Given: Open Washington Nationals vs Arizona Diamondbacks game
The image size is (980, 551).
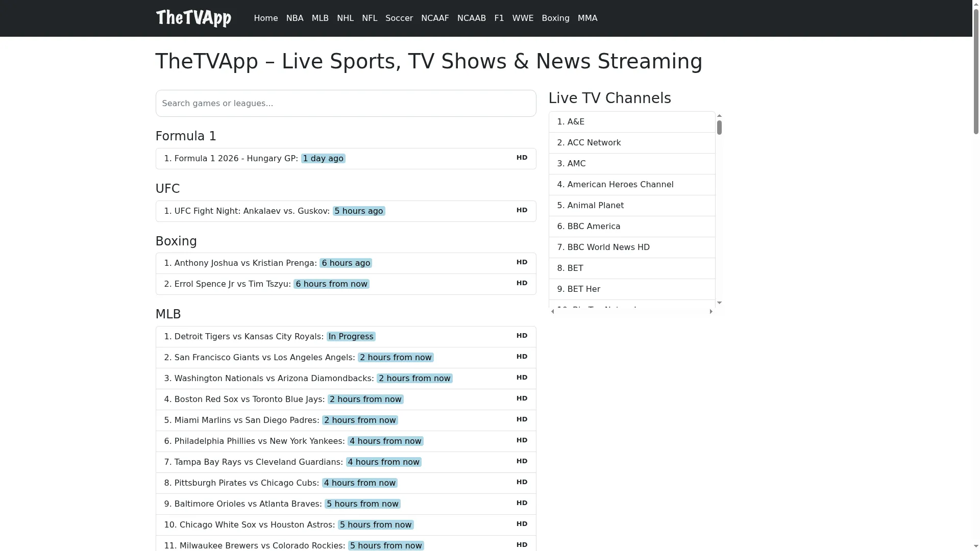Looking at the screenshot, I should [x=346, y=379].
